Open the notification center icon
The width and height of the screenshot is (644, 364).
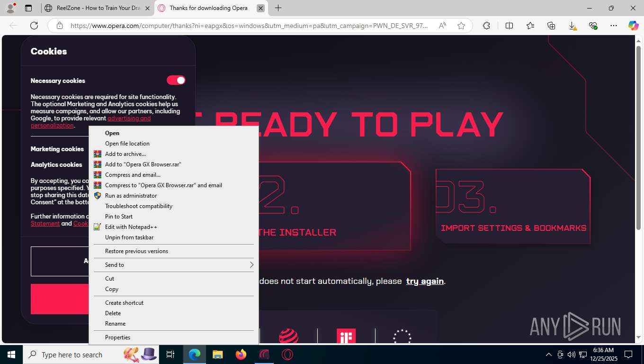[x=628, y=355]
